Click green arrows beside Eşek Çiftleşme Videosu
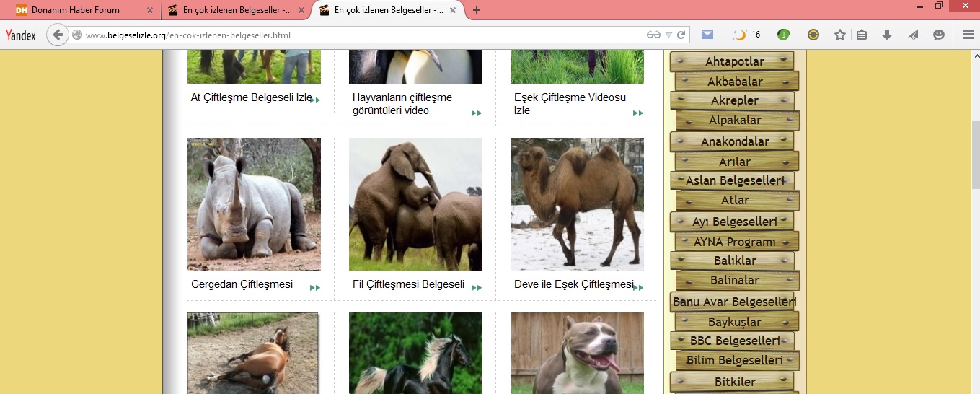 tap(638, 113)
